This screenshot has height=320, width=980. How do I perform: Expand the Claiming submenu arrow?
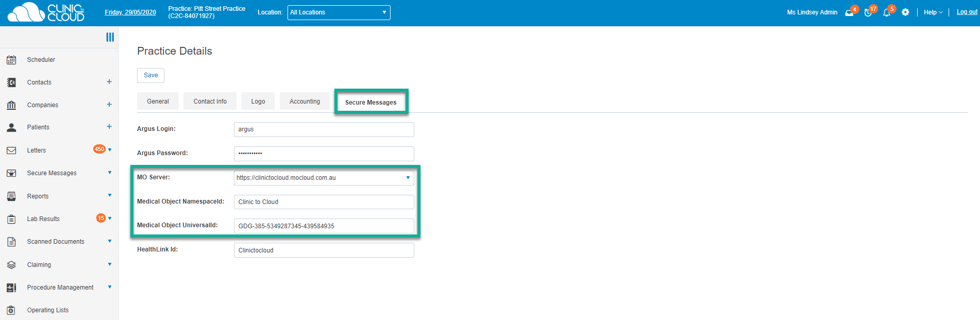point(110,264)
